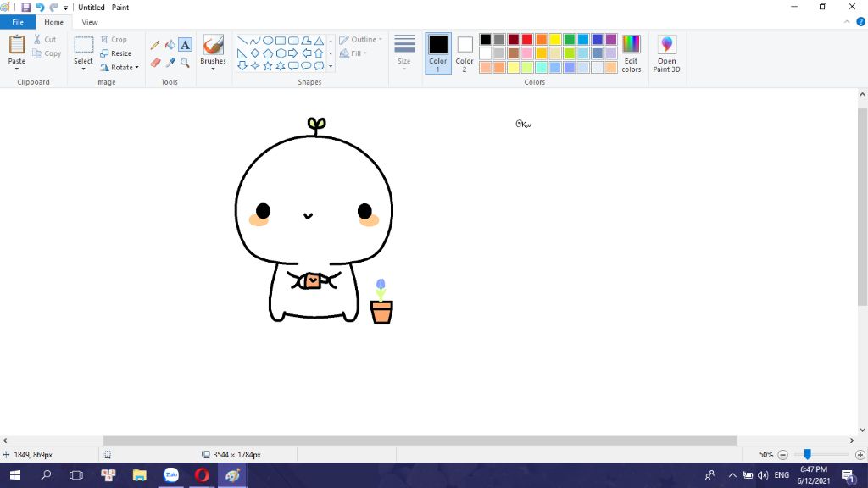Viewport: 868px width, 488px height.
Task: Select the Eraser tool
Action: (155, 63)
